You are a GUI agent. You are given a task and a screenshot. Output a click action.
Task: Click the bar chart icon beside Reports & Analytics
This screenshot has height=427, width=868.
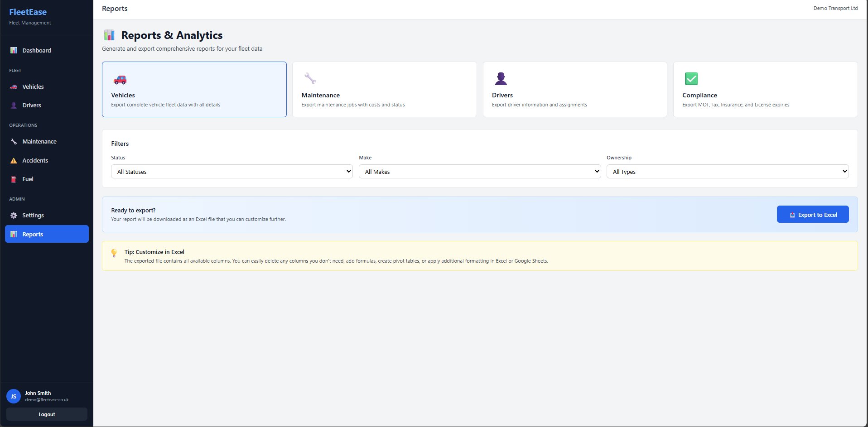point(109,35)
